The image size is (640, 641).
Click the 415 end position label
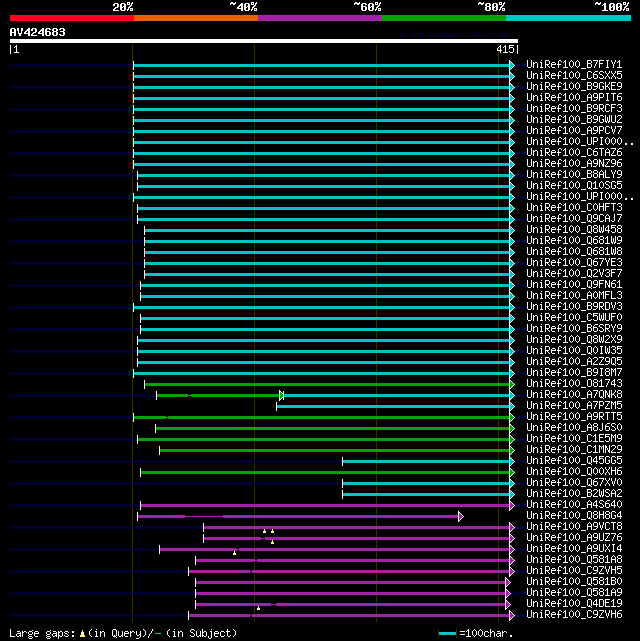tap(505, 49)
